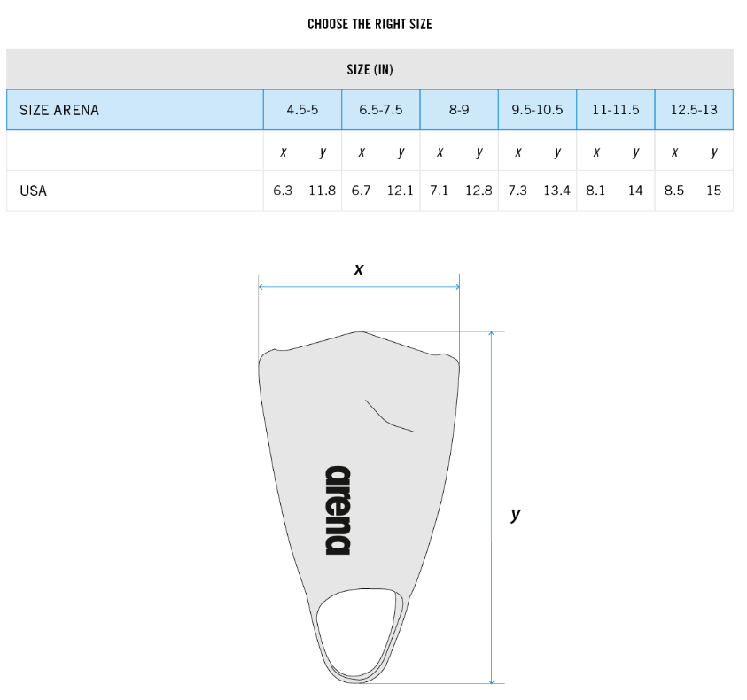Image resolution: width=747 pixels, height=700 pixels.
Task: Click the USA row label
Action: click(34, 191)
